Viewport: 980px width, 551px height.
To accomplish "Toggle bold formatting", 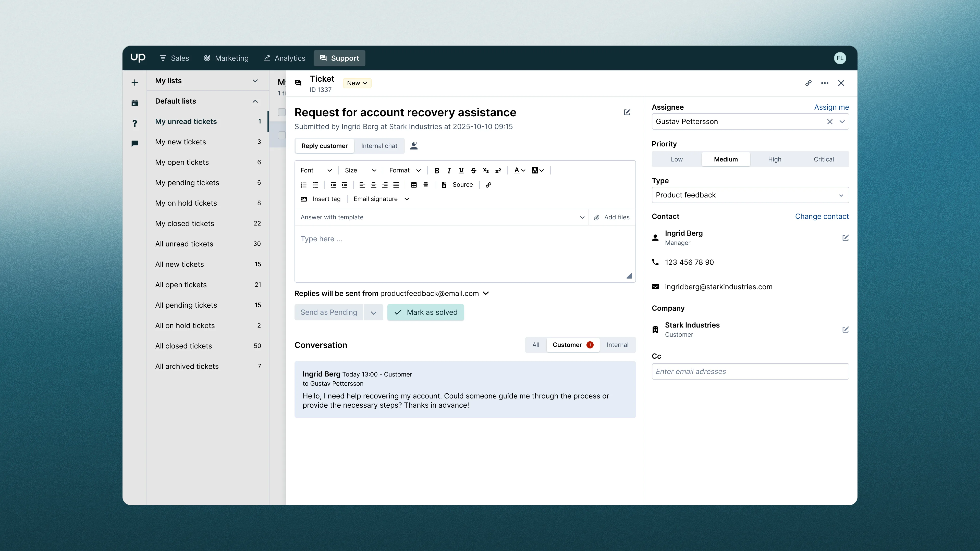I will tap(437, 170).
